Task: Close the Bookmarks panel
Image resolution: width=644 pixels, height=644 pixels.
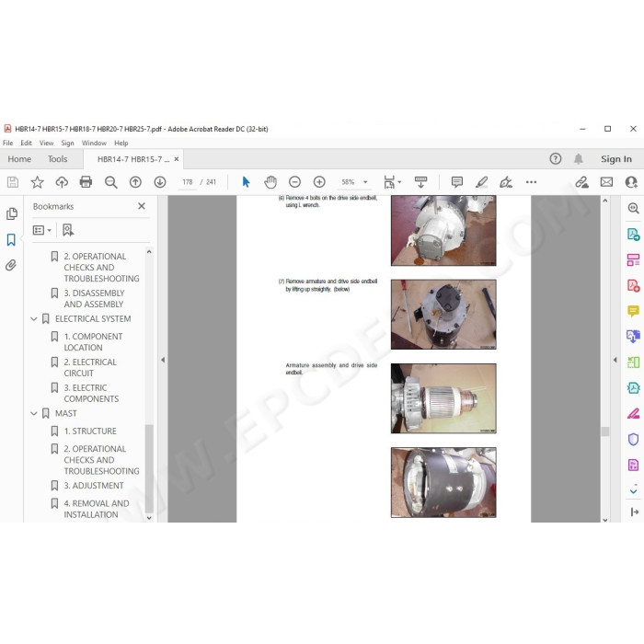Action: (142, 206)
